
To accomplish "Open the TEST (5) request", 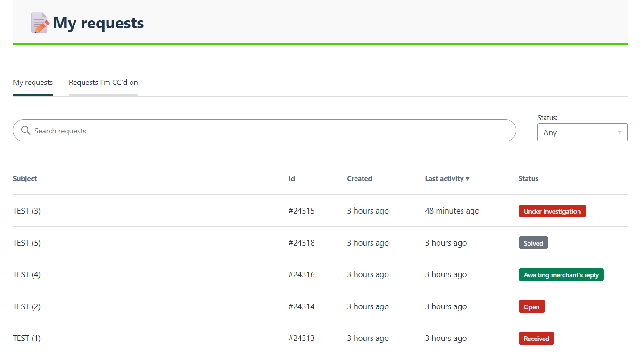I will (26, 243).
